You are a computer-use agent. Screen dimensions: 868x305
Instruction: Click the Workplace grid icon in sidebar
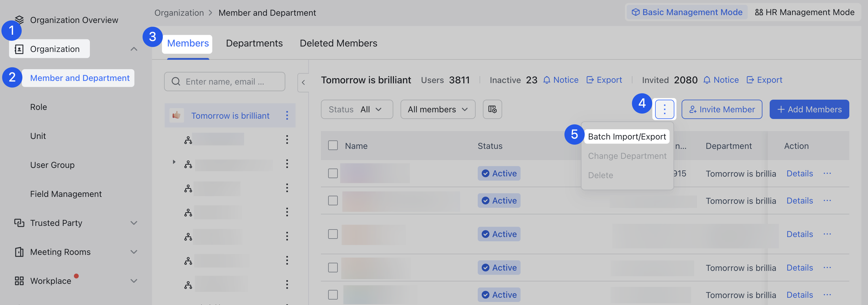tap(18, 280)
